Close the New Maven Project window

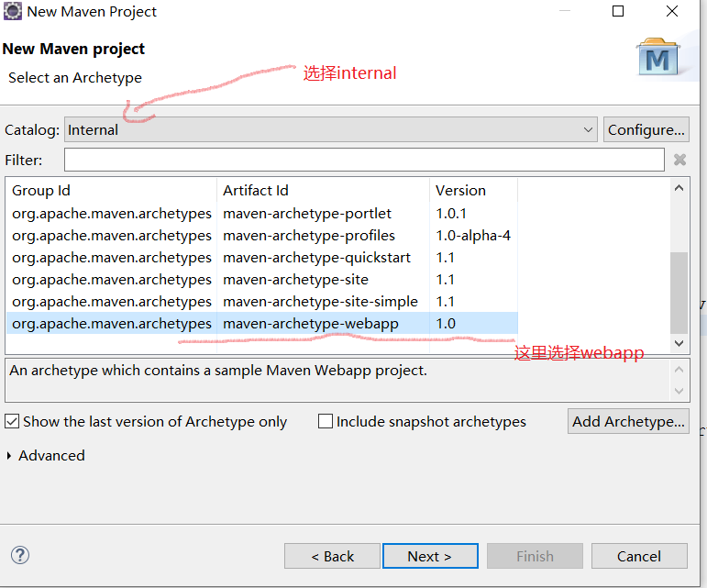click(x=672, y=11)
